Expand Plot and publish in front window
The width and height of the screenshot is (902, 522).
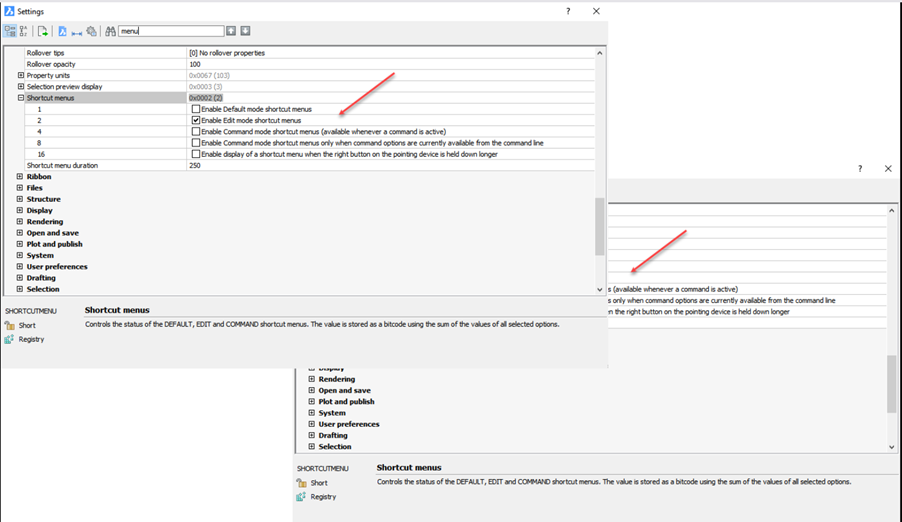[20, 244]
